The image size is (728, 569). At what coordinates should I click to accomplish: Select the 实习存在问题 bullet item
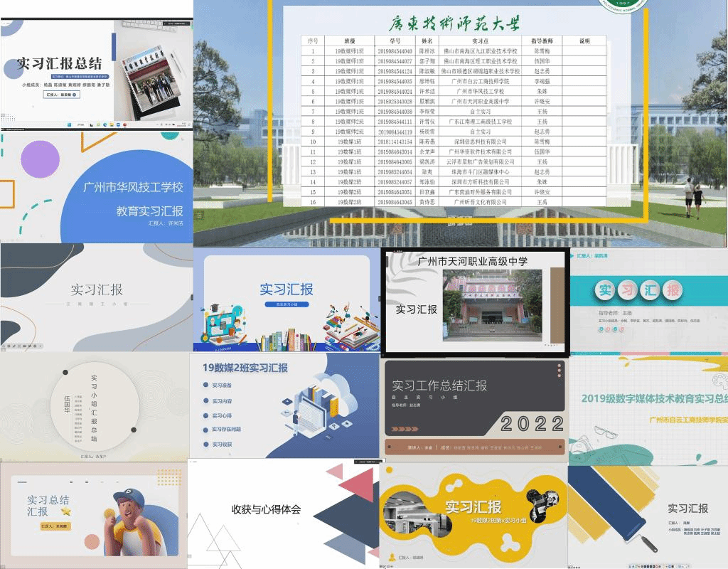coord(225,429)
